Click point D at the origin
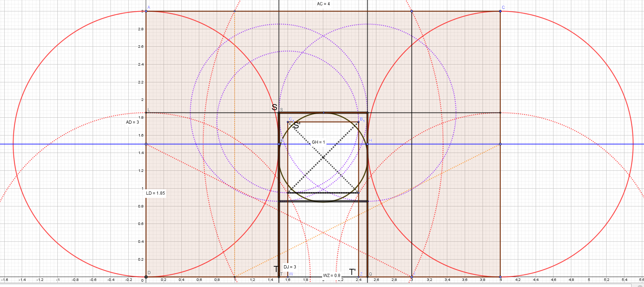Viewport: 644px width, 287px height. coord(146,277)
